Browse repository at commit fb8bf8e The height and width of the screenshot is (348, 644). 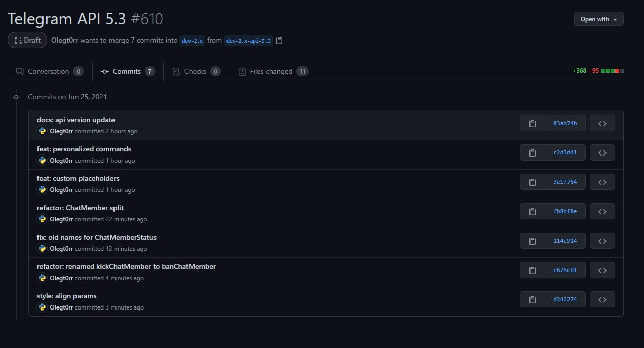point(602,211)
